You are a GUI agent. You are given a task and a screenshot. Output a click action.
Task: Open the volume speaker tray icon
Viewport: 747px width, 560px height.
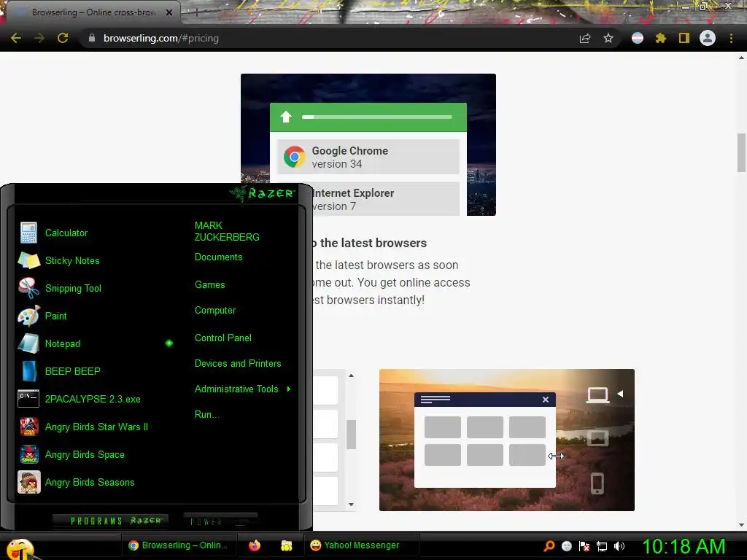(x=619, y=546)
